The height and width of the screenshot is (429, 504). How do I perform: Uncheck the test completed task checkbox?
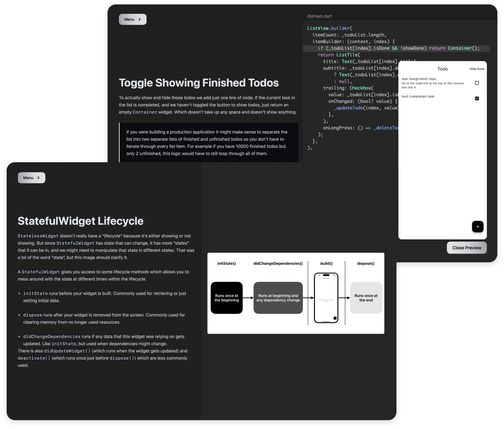point(477,98)
